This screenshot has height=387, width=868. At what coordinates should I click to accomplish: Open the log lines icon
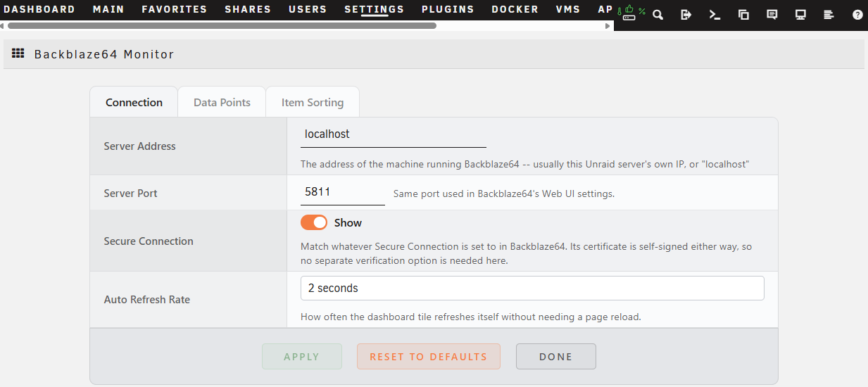click(829, 15)
